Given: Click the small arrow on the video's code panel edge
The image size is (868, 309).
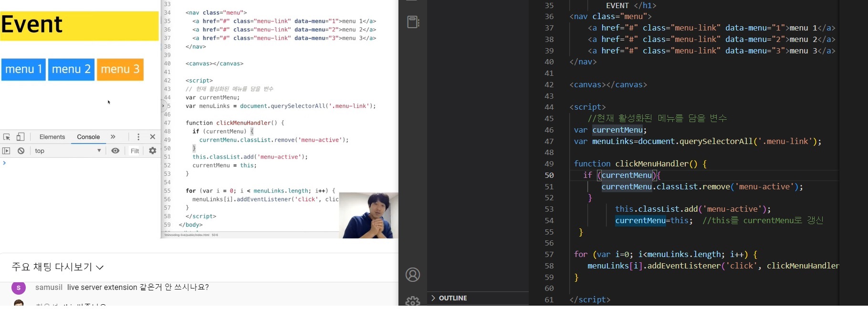Looking at the screenshot, I should 163,106.
